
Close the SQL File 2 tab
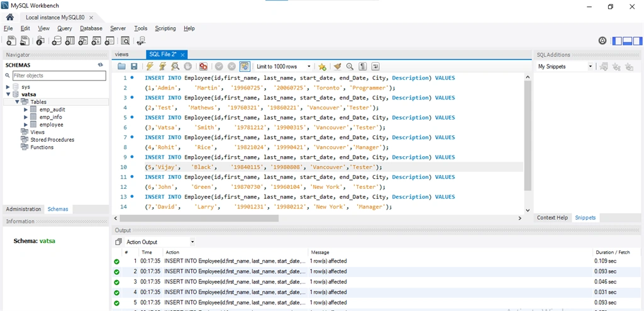pos(182,54)
